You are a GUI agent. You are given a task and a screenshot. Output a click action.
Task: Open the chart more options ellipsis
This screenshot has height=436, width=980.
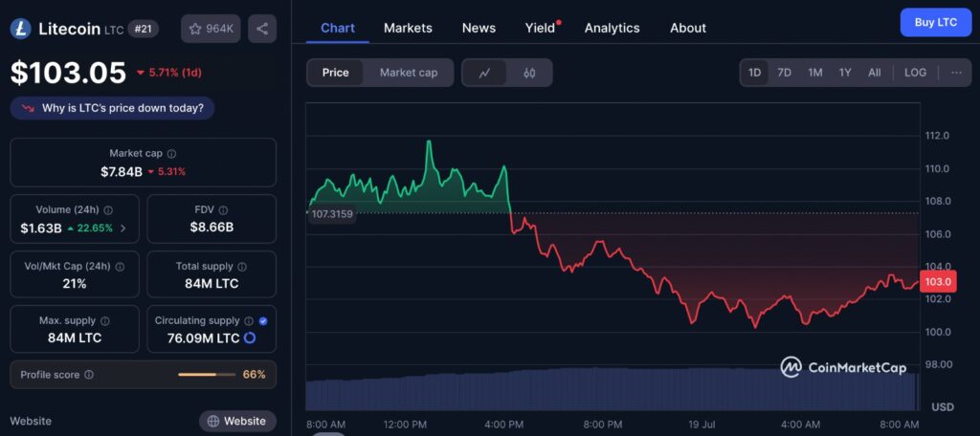(x=956, y=73)
